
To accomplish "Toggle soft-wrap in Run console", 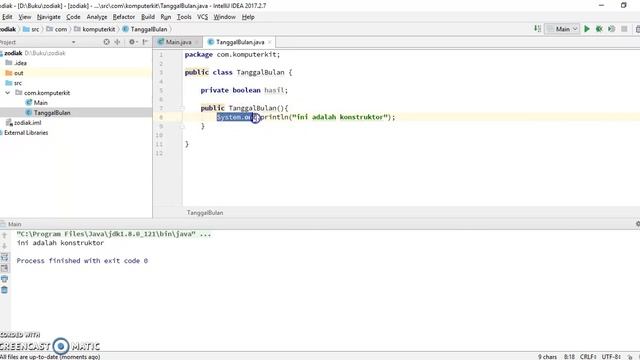I will (x=4, y=257).
